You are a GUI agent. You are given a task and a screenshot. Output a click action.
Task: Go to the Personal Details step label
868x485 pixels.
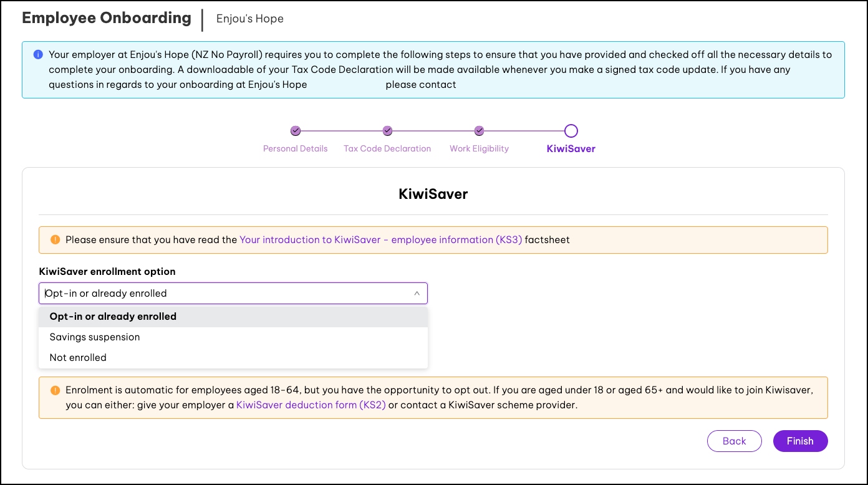(x=295, y=149)
